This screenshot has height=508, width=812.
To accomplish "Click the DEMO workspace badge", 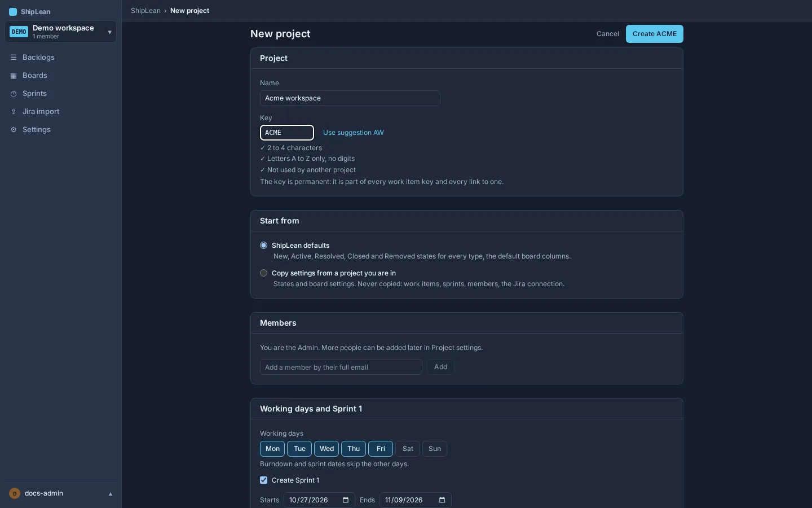I will [19, 32].
